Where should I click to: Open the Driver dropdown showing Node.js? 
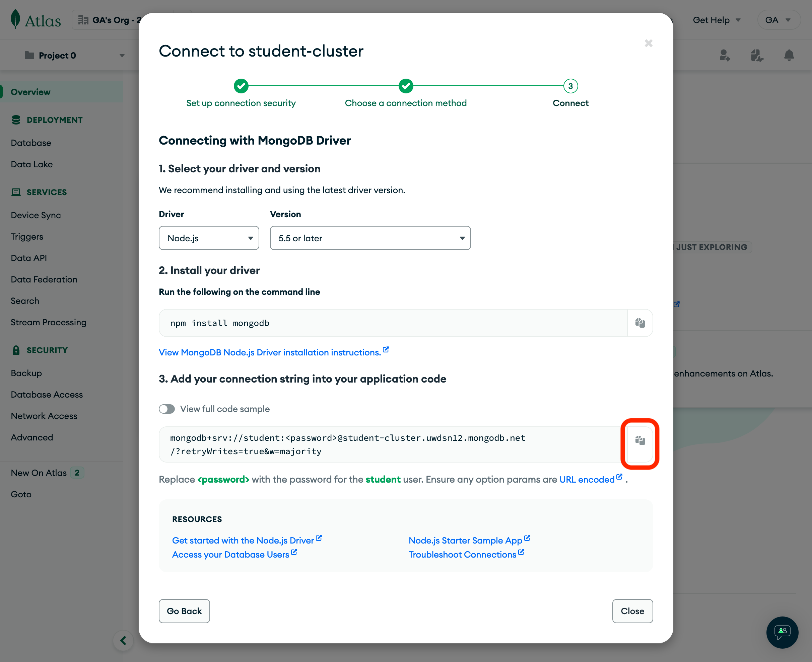[x=209, y=238]
